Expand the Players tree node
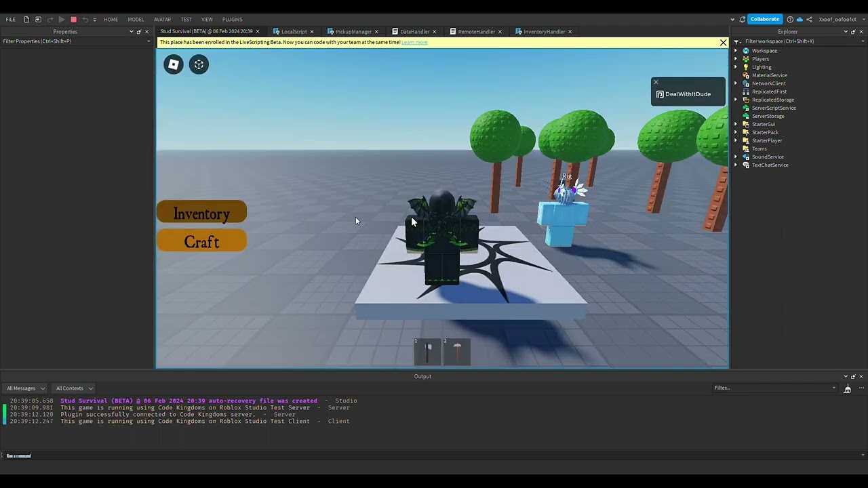The height and width of the screenshot is (488, 868). [736, 59]
